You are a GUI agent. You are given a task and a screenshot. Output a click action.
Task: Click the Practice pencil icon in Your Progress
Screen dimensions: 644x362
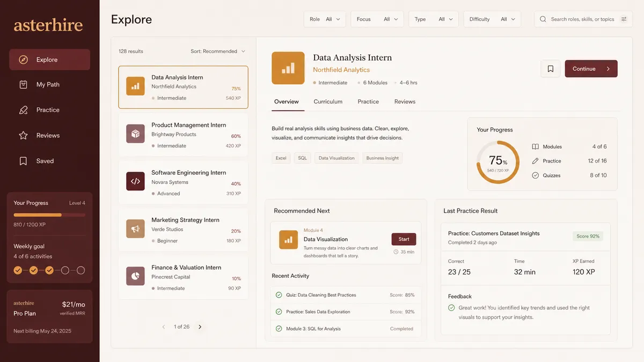point(535,161)
